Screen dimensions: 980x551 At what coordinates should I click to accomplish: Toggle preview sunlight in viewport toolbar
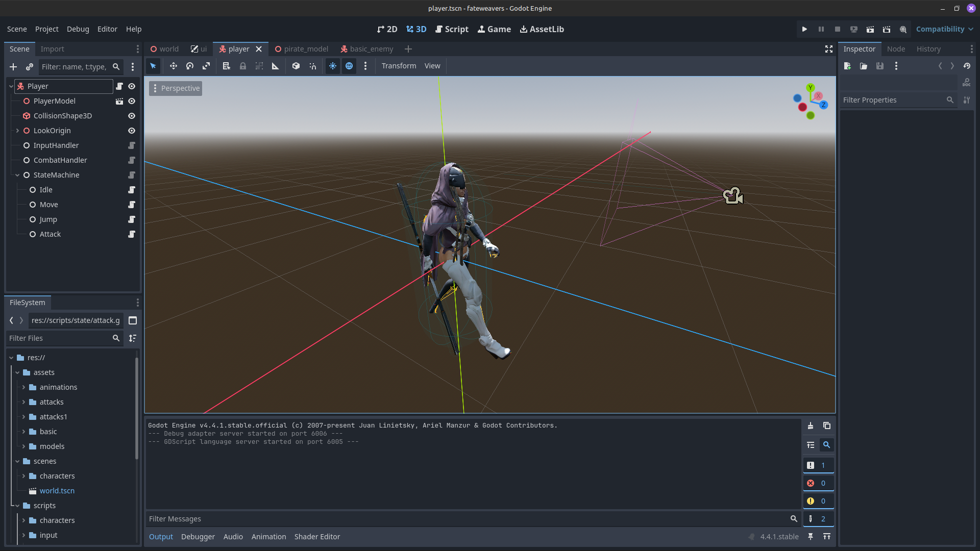coord(333,66)
